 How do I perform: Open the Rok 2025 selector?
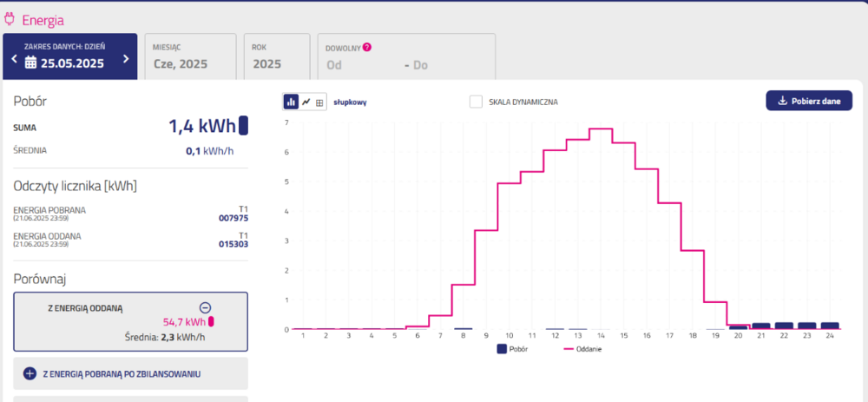(276, 56)
